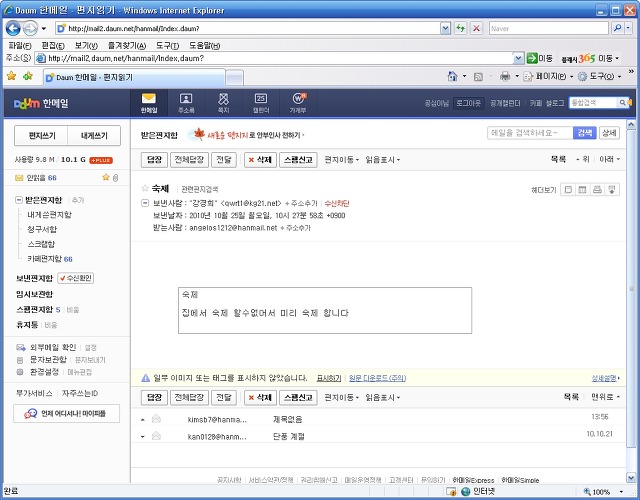
Task: Click the 내게쓰기 button
Action: (x=94, y=136)
